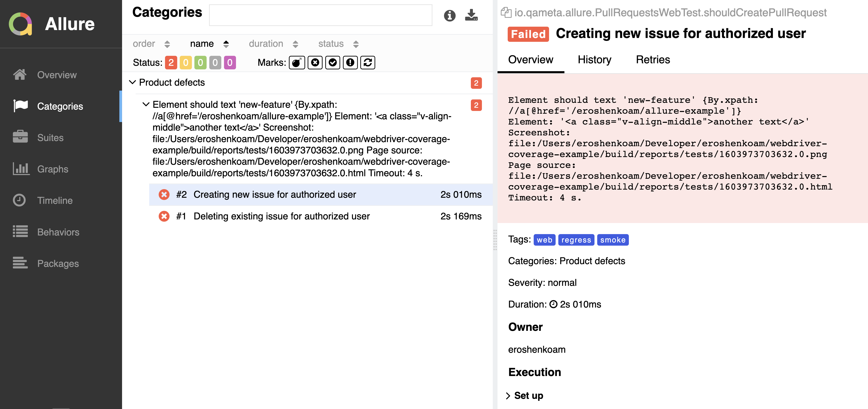This screenshot has width=868, height=409.
Task: Click the download CSV icon
Action: (471, 15)
